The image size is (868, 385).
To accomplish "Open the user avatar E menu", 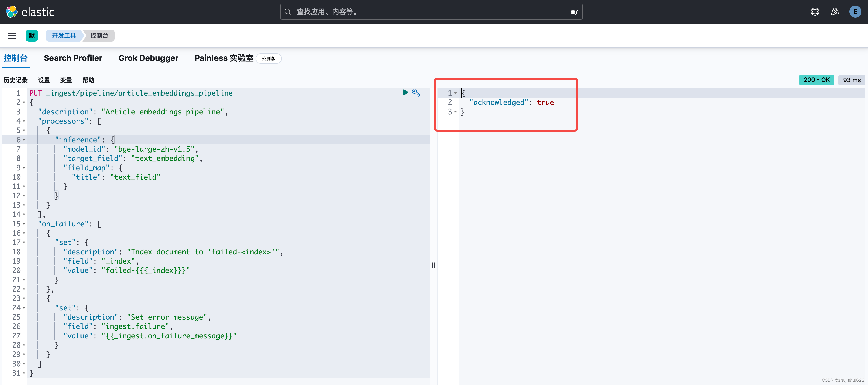I will pyautogui.click(x=855, y=12).
